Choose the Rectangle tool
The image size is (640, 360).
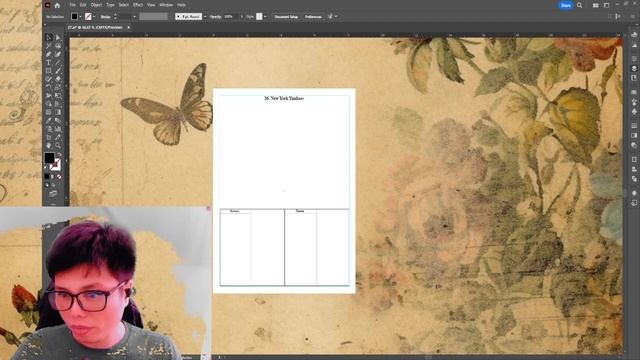point(49,71)
